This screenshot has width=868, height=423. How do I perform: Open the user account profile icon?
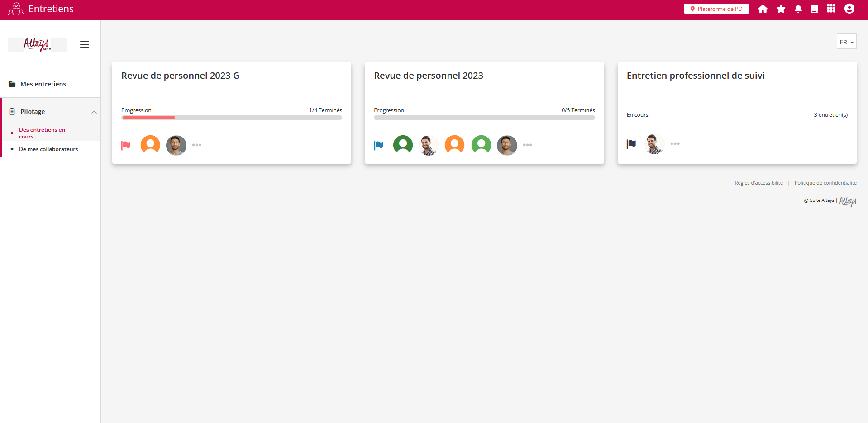coord(849,9)
